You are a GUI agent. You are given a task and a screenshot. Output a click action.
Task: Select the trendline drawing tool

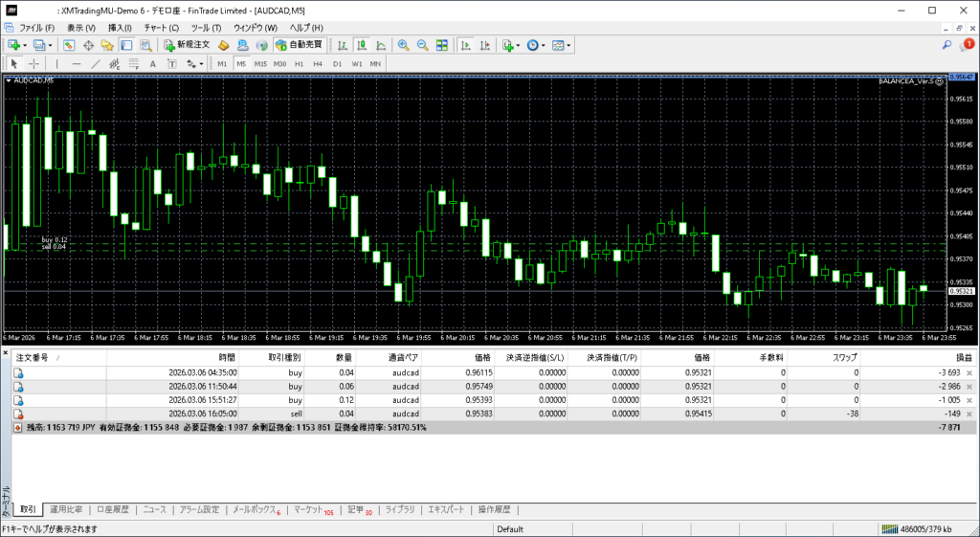coord(95,64)
